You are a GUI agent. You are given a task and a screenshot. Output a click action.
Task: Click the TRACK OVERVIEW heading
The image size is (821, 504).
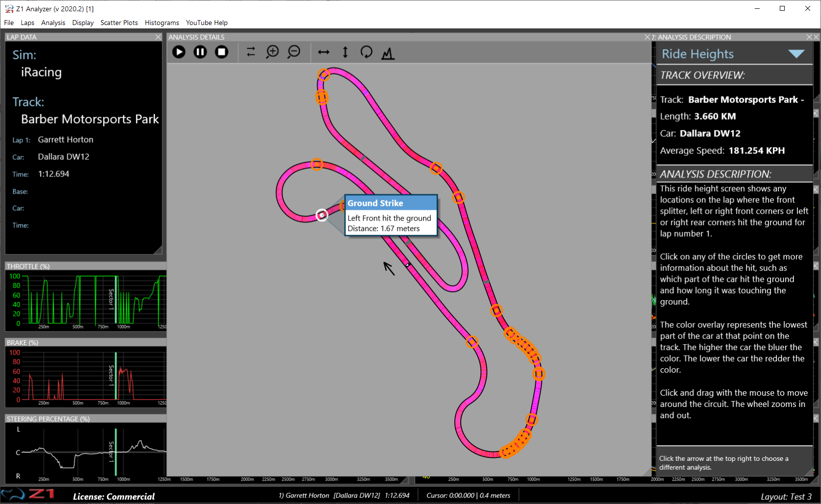(x=702, y=75)
